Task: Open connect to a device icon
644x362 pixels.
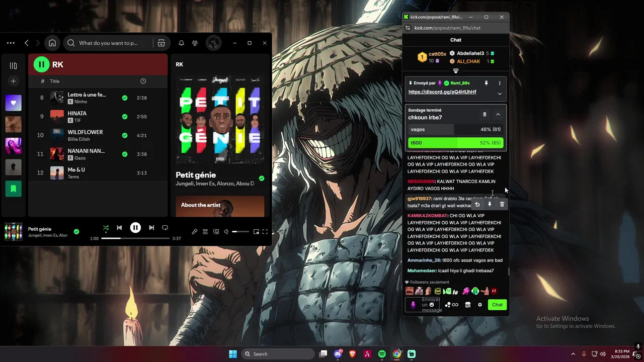Action: click(x=216, y=232)
